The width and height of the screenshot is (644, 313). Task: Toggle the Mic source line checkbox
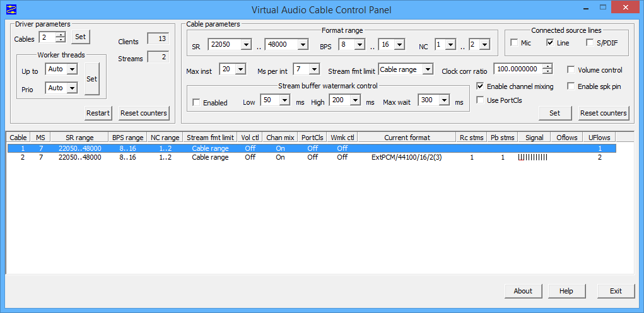pos(514,43)
